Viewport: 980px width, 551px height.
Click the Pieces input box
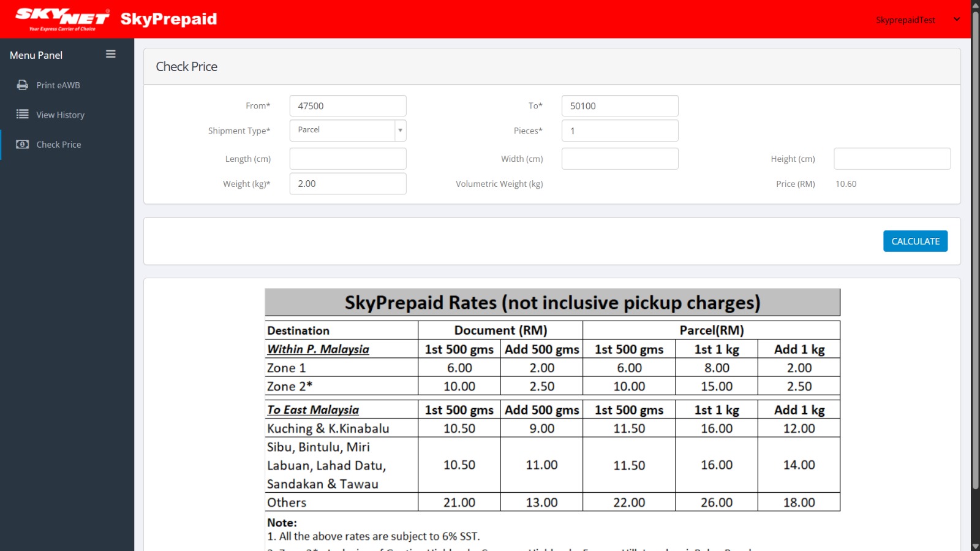point(619,131)
